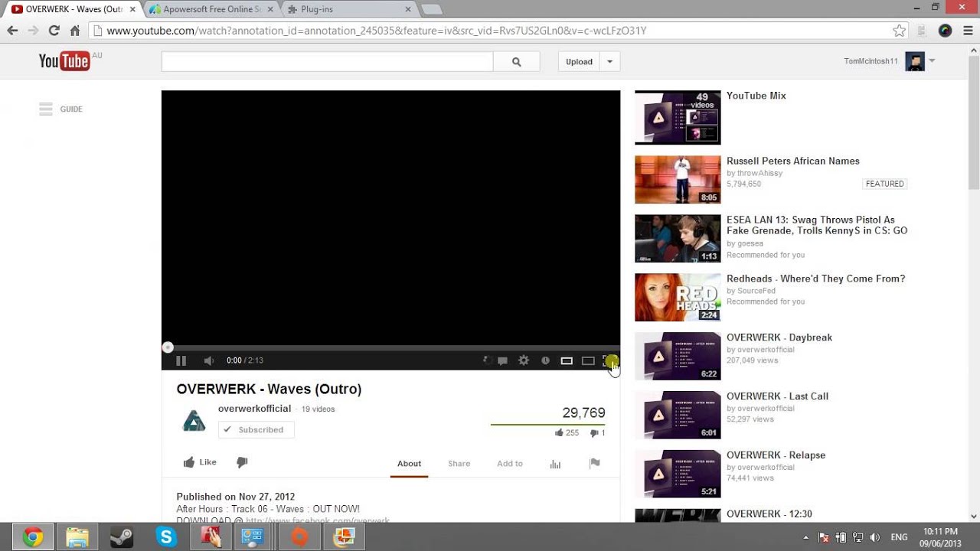This screenshot has width=980, height=551.
Task: Reload the page
Action: click(54, 31)
